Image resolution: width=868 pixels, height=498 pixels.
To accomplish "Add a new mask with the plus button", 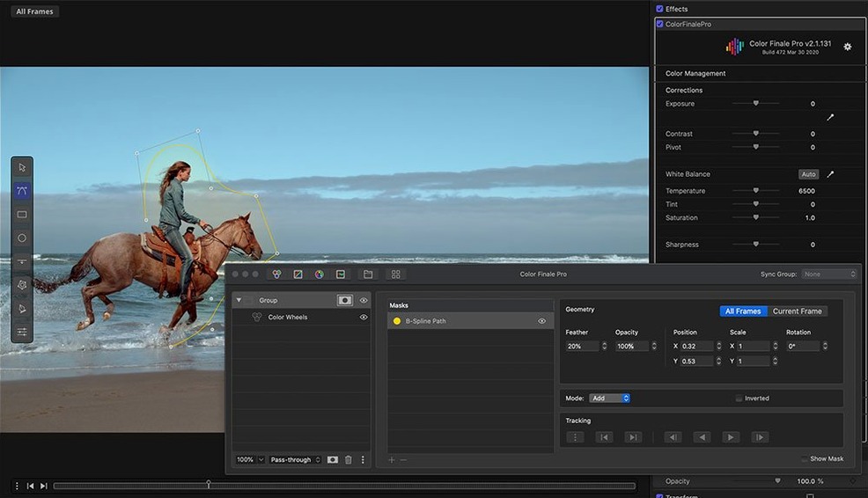I will point(392,460).
